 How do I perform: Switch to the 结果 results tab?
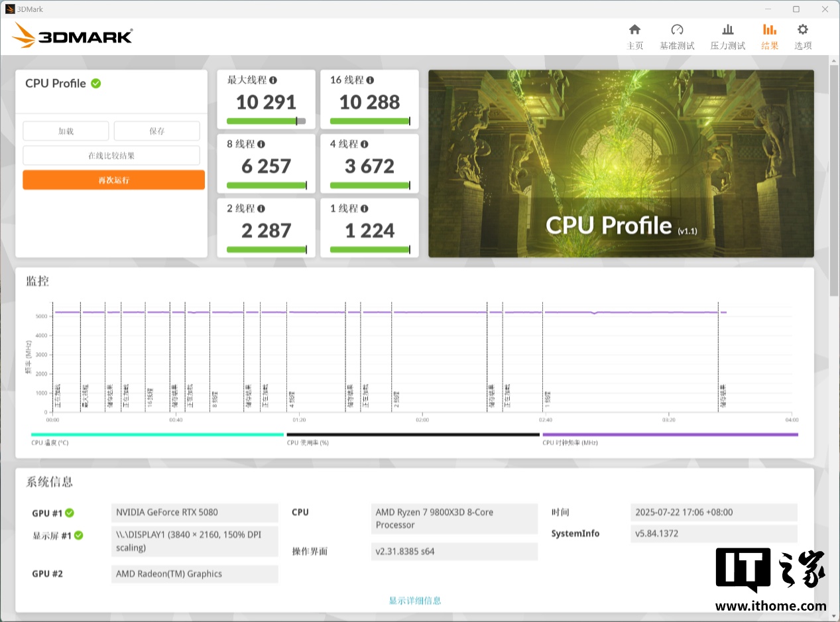770,36
